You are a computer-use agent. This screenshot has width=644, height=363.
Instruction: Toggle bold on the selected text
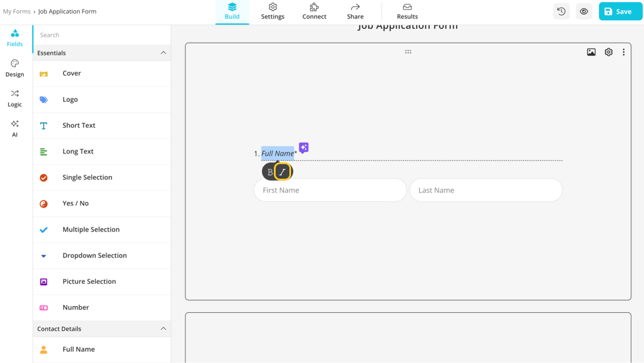270,172
